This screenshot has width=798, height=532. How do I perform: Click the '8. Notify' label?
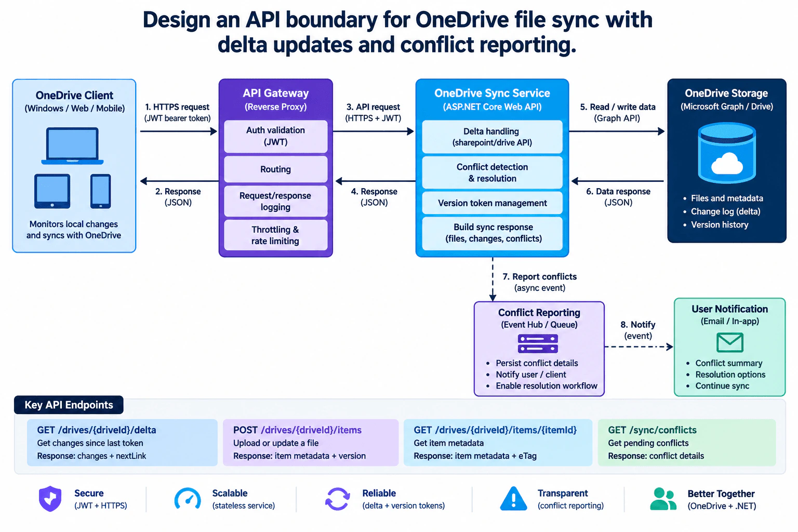pyautogui.click(x=638, y=325)
